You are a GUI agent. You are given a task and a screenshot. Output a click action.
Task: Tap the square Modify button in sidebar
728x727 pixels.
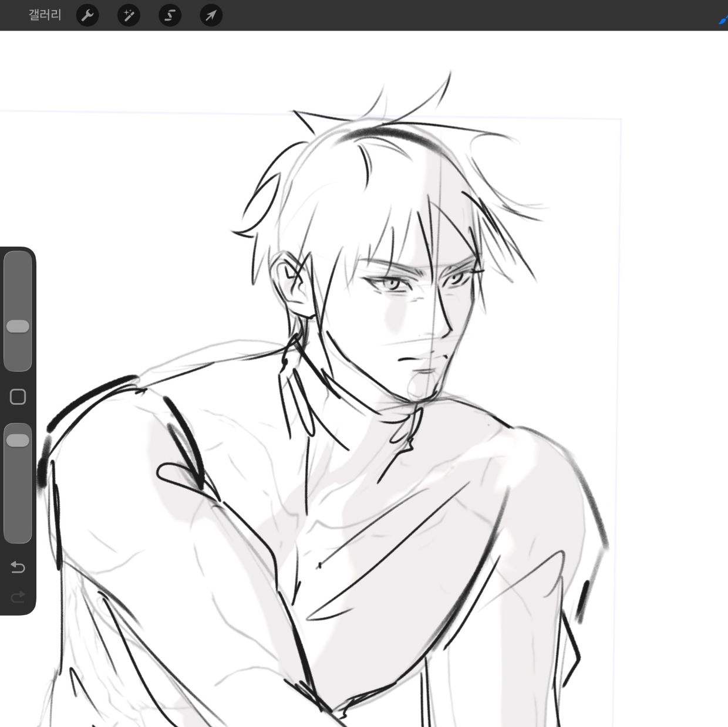[18, 397]
